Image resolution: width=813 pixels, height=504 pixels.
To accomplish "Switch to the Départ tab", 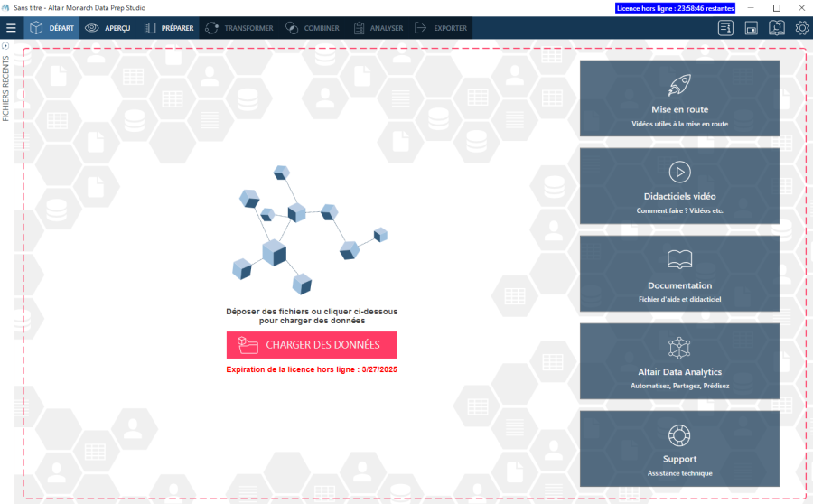I will tap(51, 28).
